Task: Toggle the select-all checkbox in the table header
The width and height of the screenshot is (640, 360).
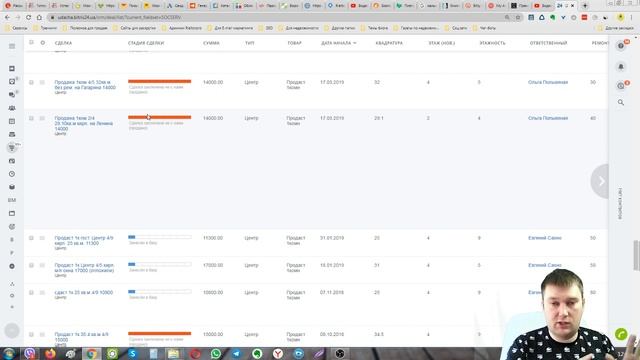Action: coord(31,42)
